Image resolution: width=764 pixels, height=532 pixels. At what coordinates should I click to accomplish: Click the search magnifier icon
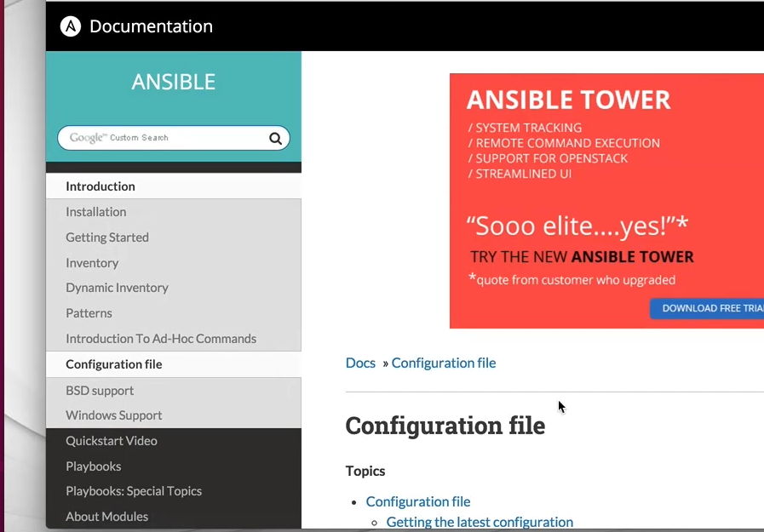[274, 137]
